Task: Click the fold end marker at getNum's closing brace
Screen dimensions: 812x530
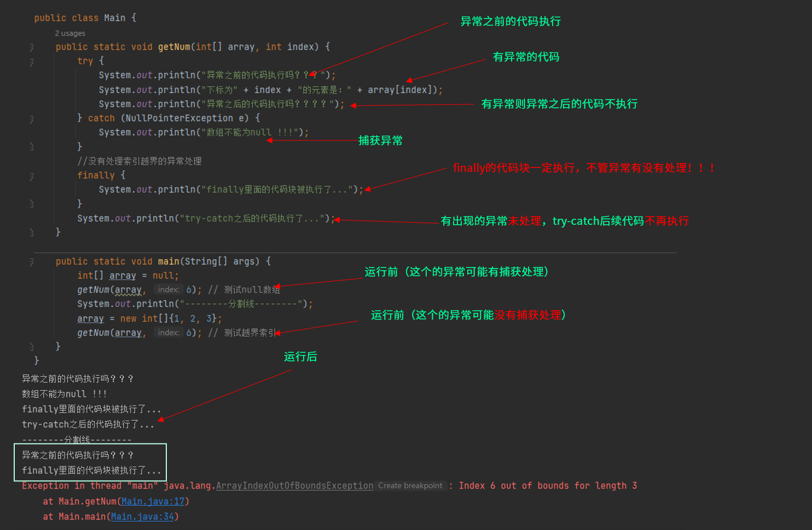Action: click(x=31, y=232)
